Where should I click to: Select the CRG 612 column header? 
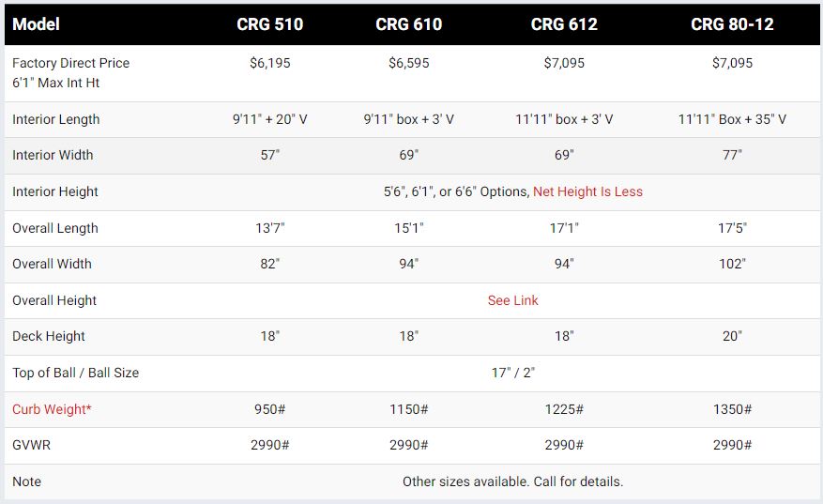point(564,24)
